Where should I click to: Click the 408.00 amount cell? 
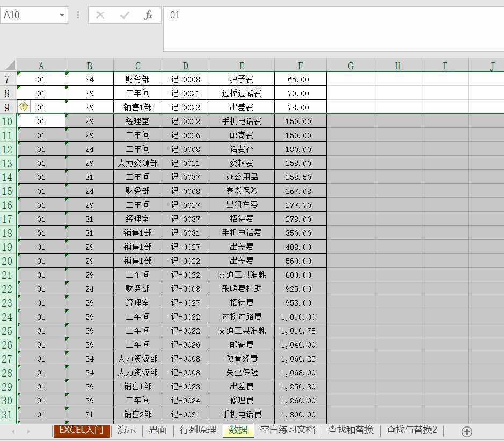(x=301, y=247)
